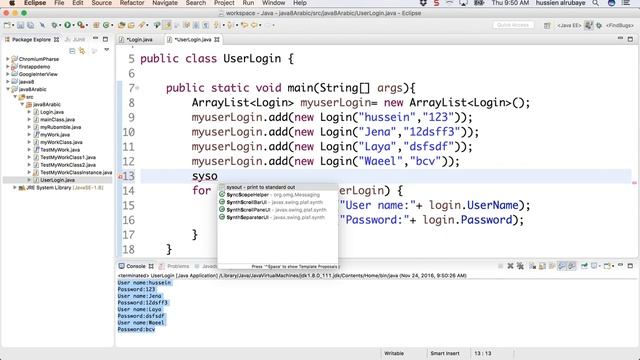Click the New Java Class icon
640x360 pixels.
106,25
